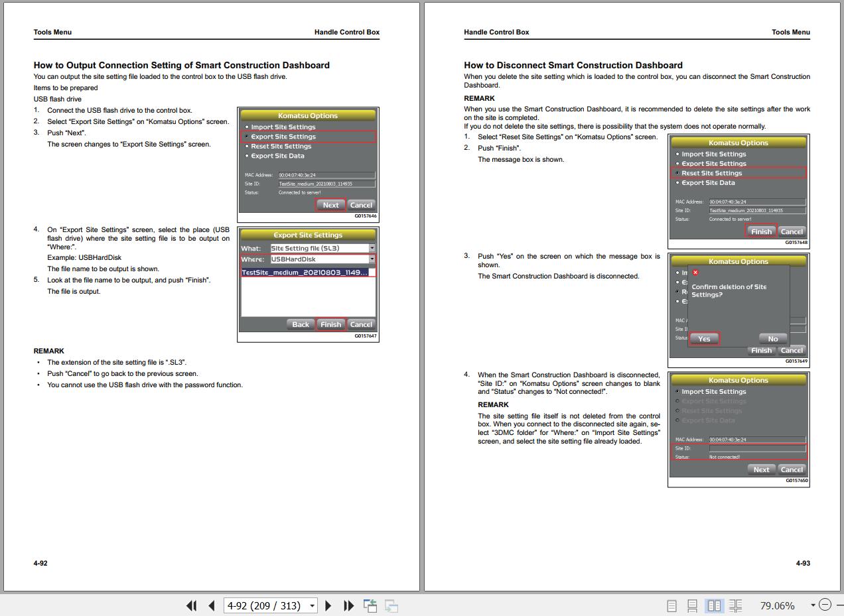The height and width of the screenshot is (616, 844).
Task: Go to the next page
Action: coord(328,605)
